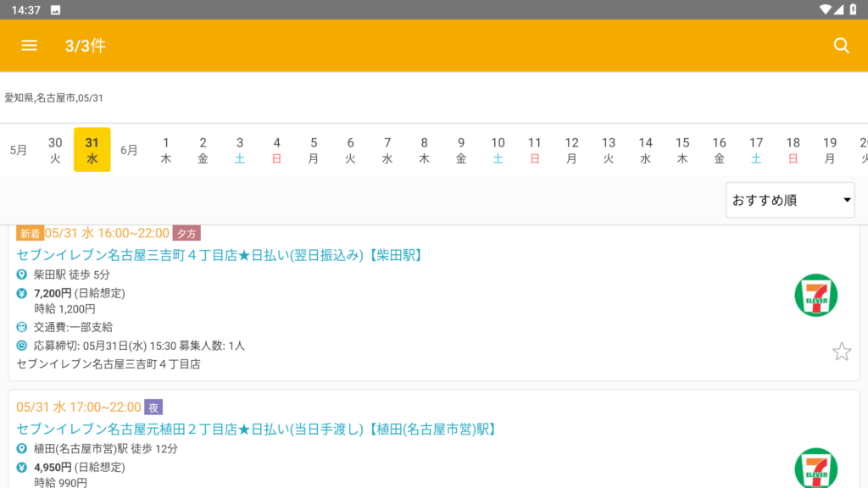Select date 19 月
The height and width of the screenshot is (488, 868).
point(830,150)
